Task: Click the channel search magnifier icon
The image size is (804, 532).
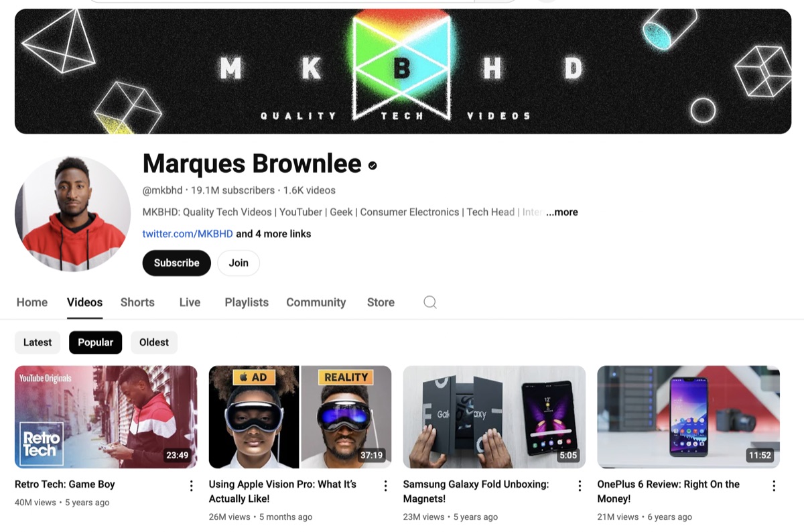Action: (x=430, y=302)
